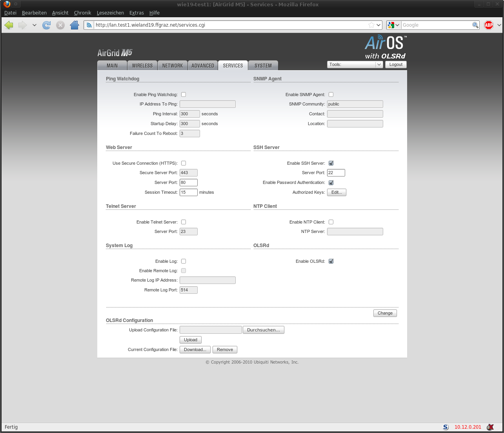Click the Change button

point(385,313)
